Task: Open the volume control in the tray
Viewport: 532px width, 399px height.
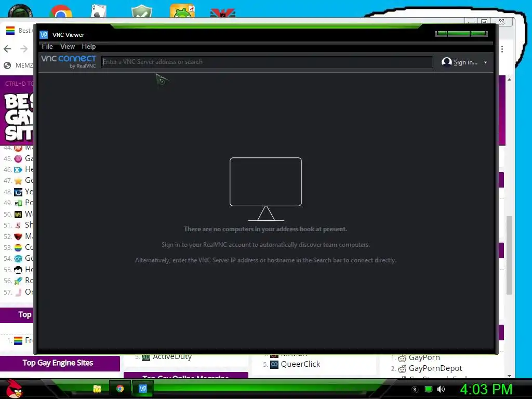Action: click(x=441, y=389)
